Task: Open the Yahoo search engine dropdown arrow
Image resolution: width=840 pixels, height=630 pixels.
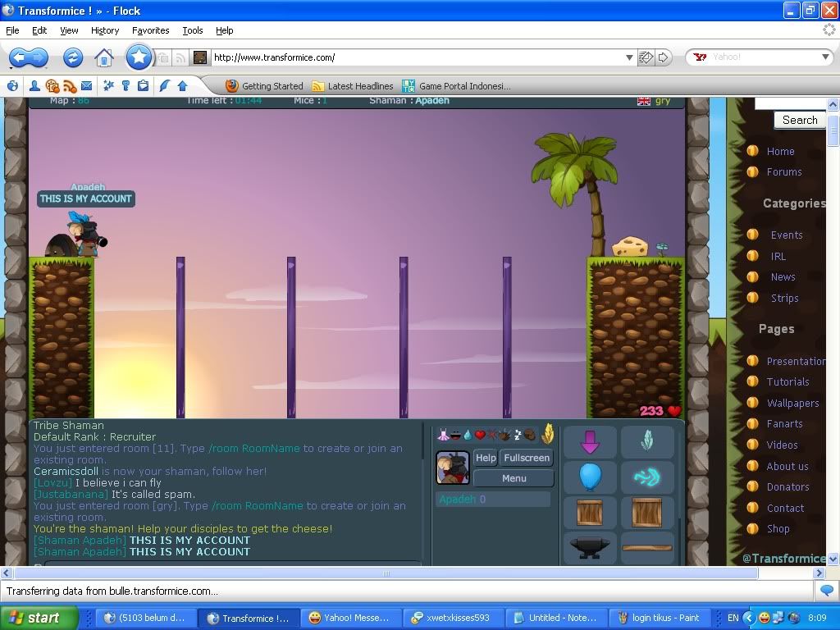Action: [x=825, y=57]
